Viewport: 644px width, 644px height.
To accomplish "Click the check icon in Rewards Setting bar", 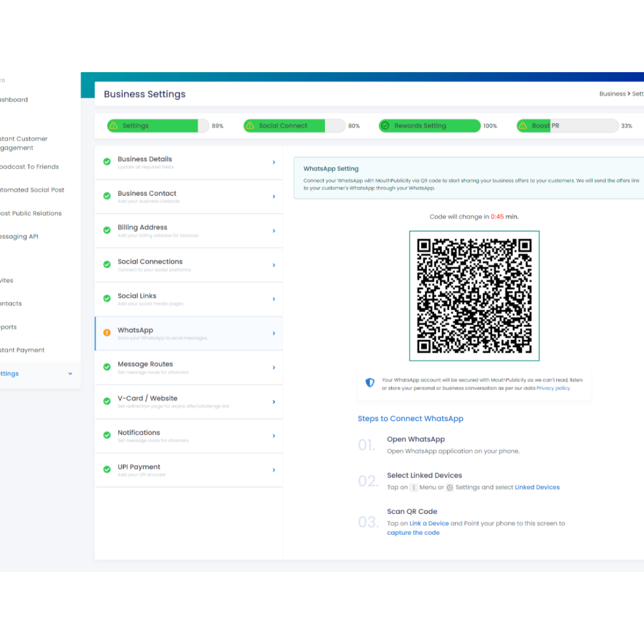I will point(385,125).
